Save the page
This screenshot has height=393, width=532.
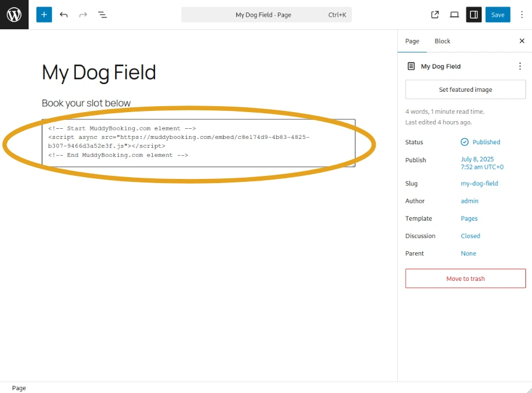[498, 14]
